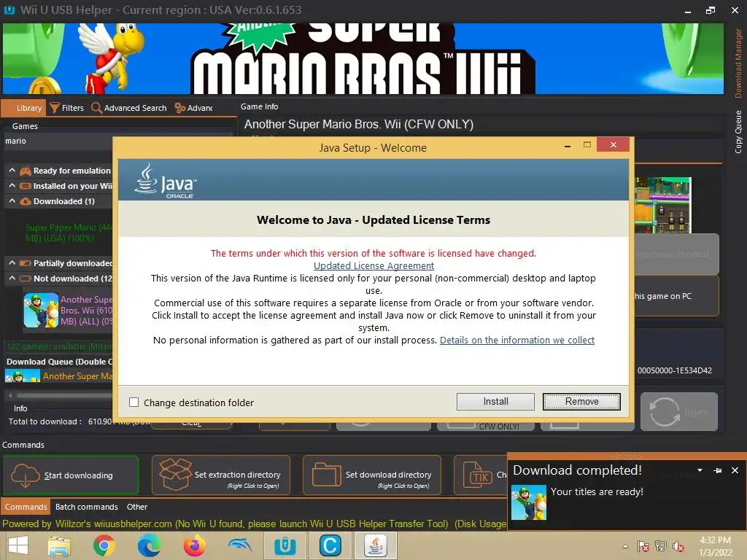Image resolution: width=747 pixels, height=560 pixels.
Task: Check the Change destination folder checkbox
Action: [x=134, y=402]
